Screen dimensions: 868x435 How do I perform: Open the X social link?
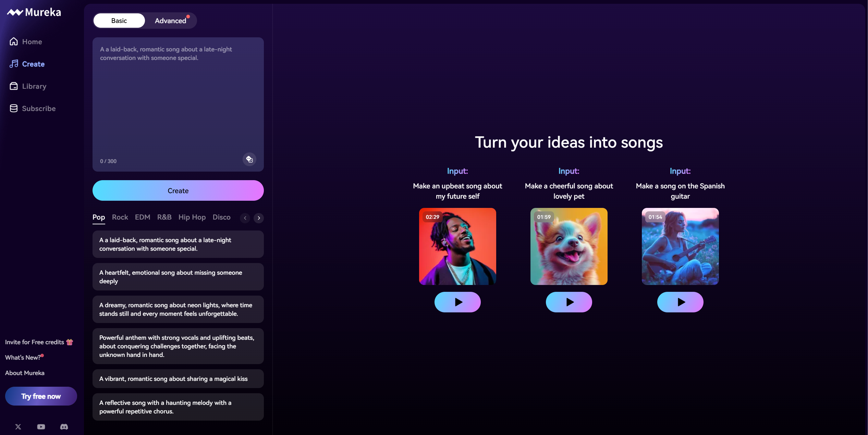(x=18, y=426)
